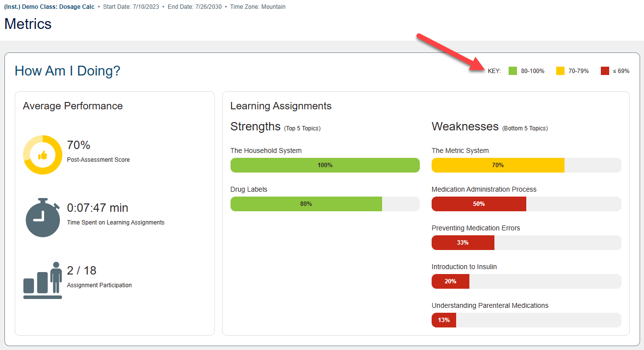Click Preventing Medication Errors 33% bar

pos(463,243)
